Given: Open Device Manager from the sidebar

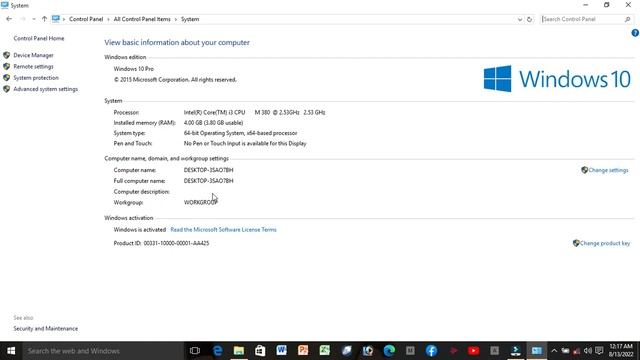Looking at the screenshot, I should click(x=33, y=55).
